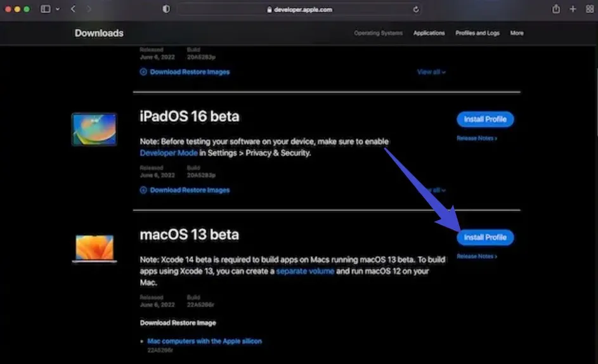Go back to the previous page
The width and height of the screenshot is (598, 364).
click(x=74, y=9)
